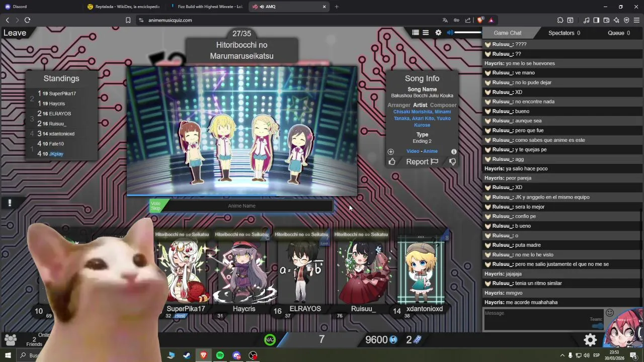644x362 pixels.
Task: Focus the chat Message input box
Action: pos(543,320)
